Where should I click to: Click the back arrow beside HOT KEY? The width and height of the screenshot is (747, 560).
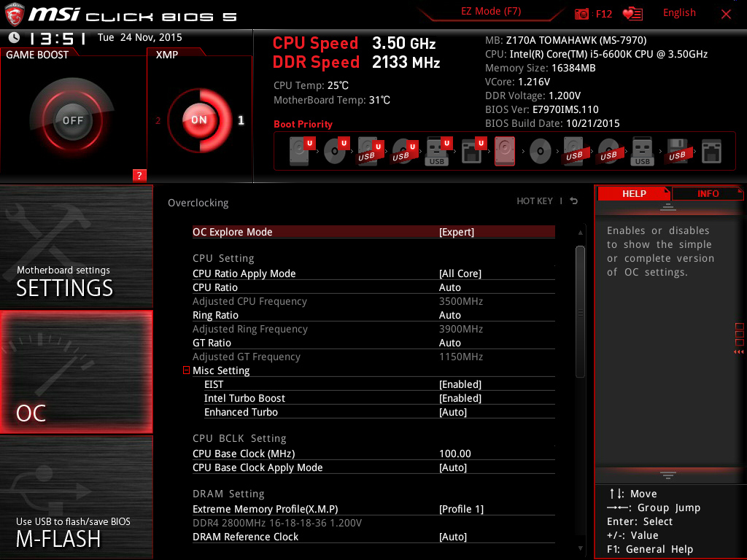[x=574, y=201]
